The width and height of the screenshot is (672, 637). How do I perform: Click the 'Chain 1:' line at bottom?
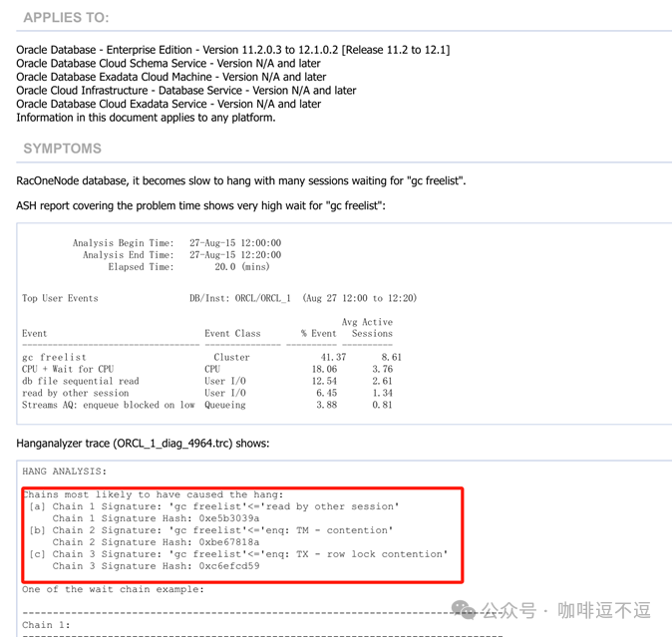(x=46, y=625)
